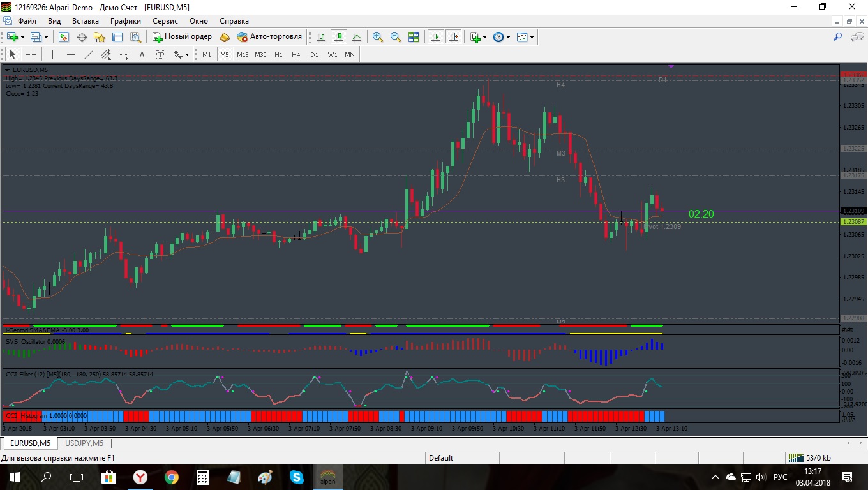
Task: Switch chart to candlesticks mode
Action: tap(338, 37)
